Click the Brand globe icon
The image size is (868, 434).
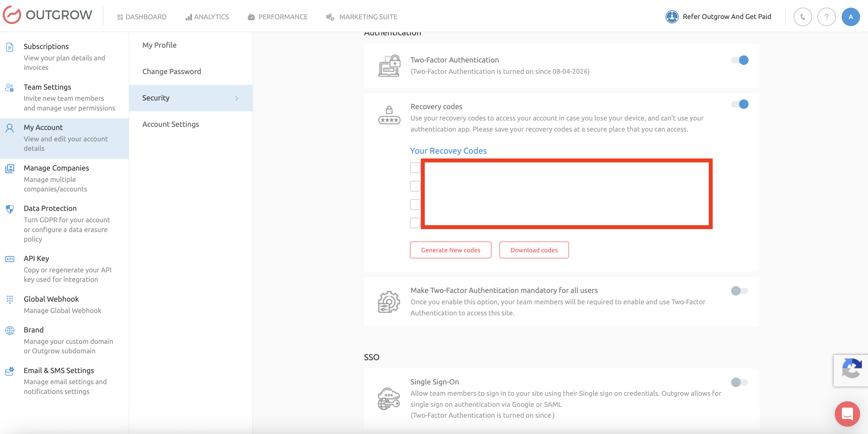(x=10, y=330)
